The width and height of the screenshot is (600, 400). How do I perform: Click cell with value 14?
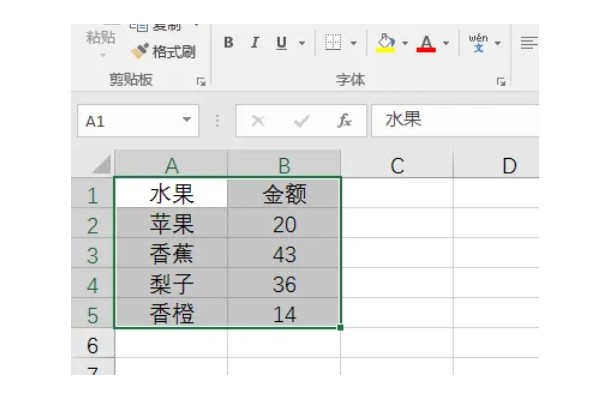284,313
